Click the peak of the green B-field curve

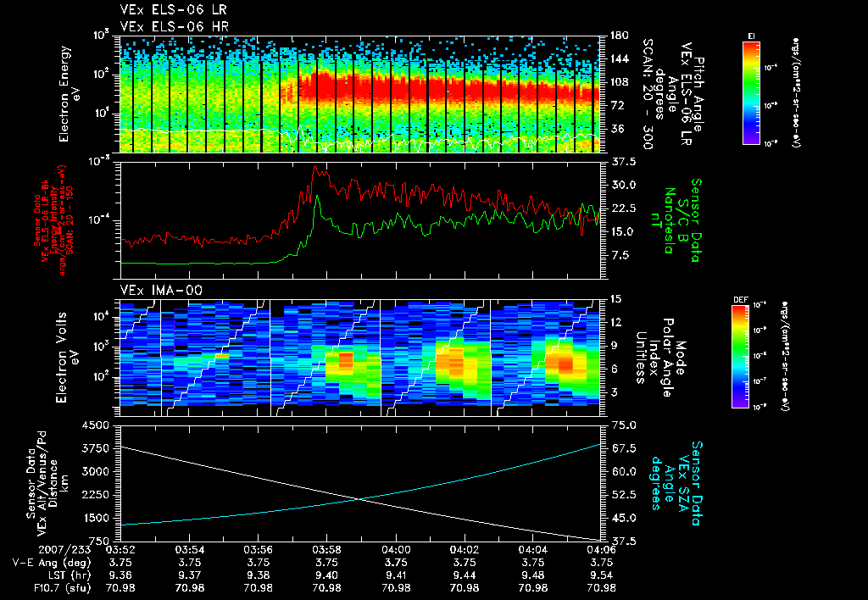tap(317, 196)
